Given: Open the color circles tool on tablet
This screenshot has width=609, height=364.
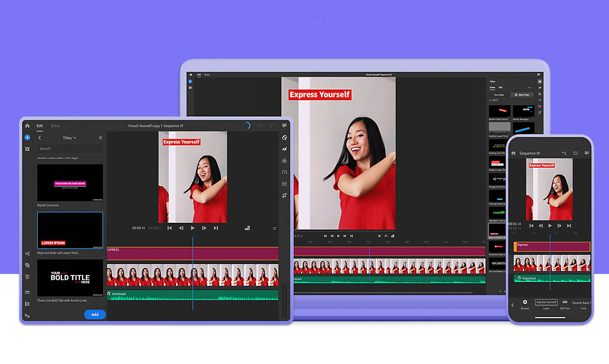Looking at the screenshot, I should (284, 161).
